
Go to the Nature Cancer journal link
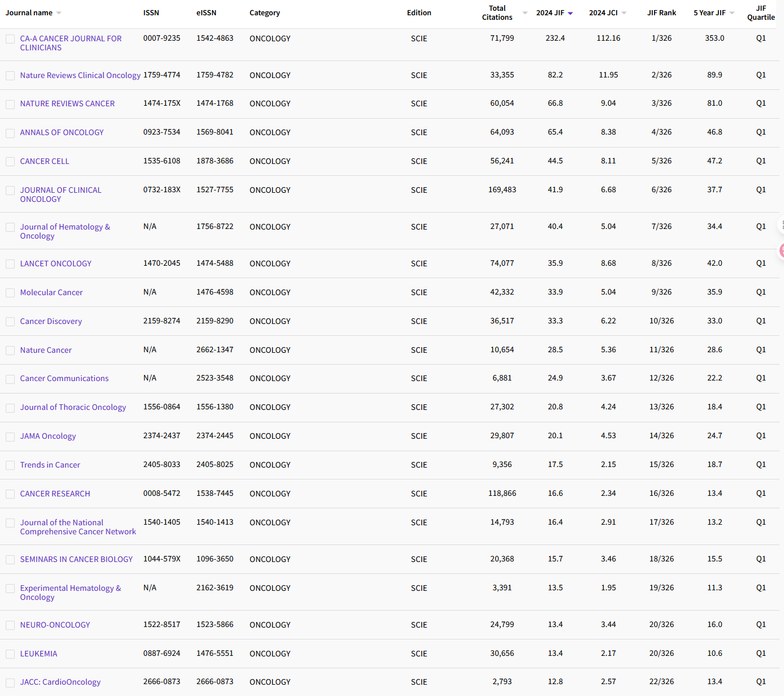[46, 350]
